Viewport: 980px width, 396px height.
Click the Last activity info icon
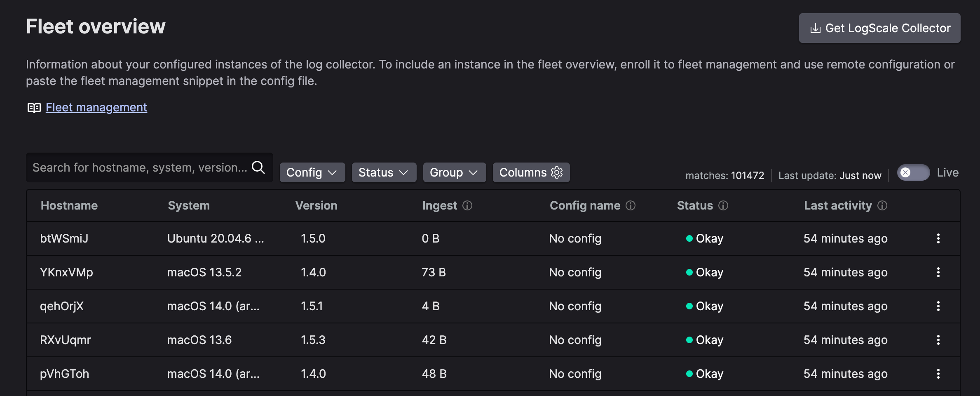point(882,205)
